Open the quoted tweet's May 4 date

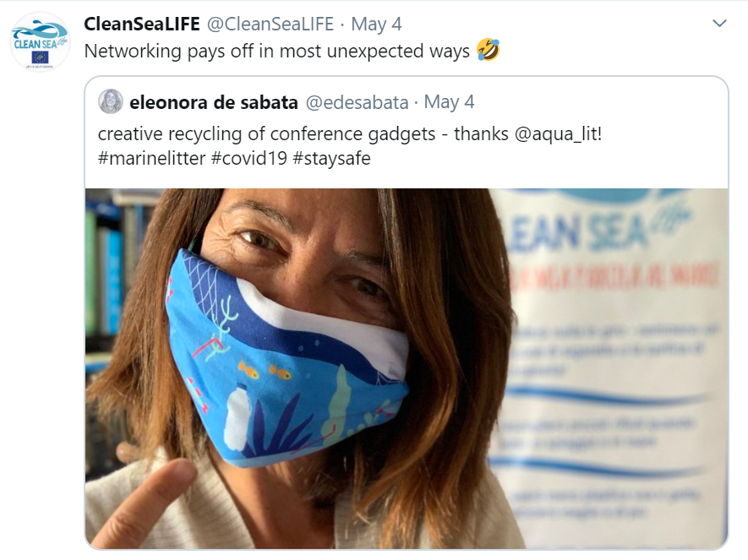click(x=449, y=102)
